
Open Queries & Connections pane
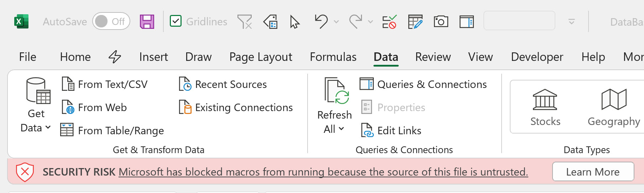tap(423, 84)
